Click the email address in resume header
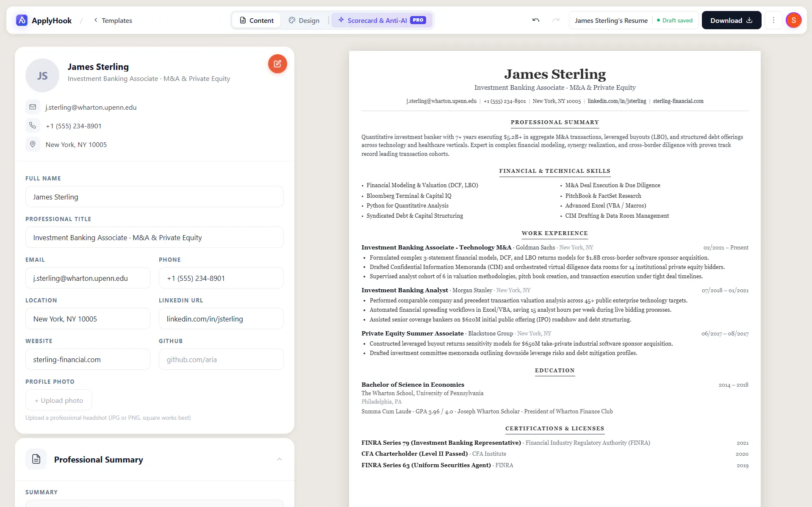This screenshot has height=507, width=812. (x=441, y=101)
